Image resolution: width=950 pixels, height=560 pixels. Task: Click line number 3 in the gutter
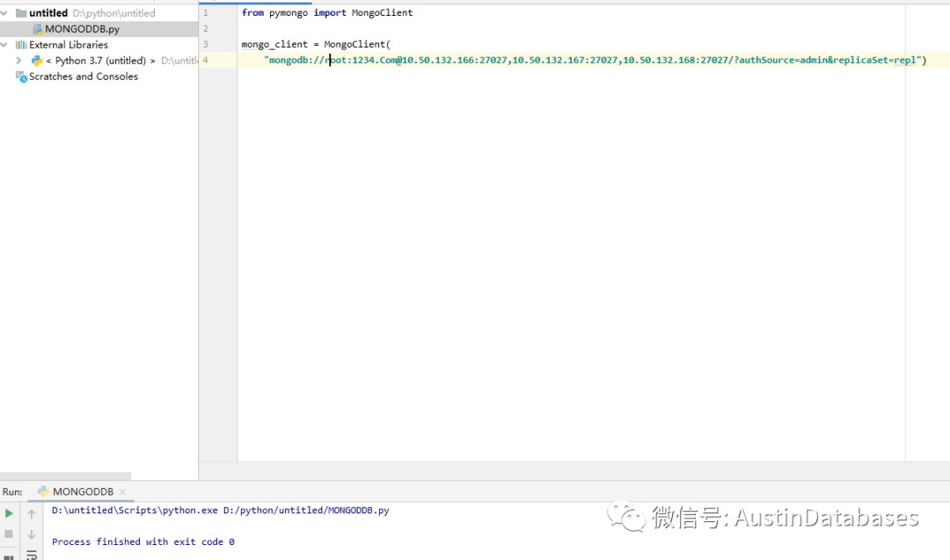[x=205, y=44]
